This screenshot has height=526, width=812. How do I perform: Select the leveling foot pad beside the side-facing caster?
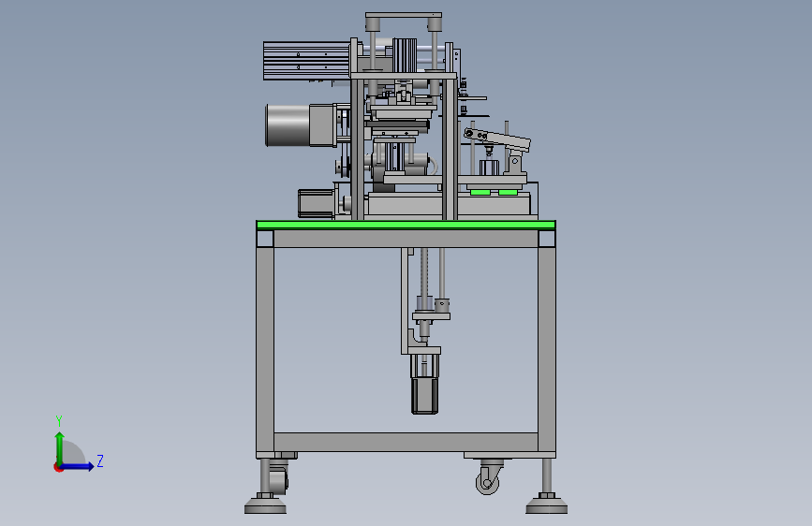[x=547, y=504]
